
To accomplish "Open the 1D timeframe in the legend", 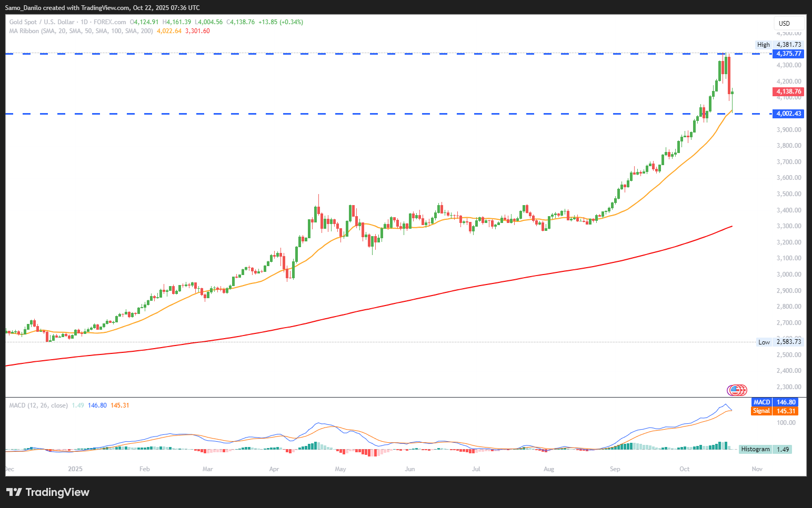I will point(84,22).
